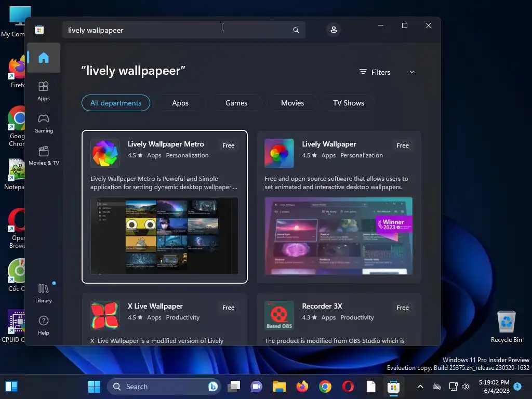This screenshot has width=532, height=399.
Task: Expand the Filters dropdown
Action: pos(387,72)
